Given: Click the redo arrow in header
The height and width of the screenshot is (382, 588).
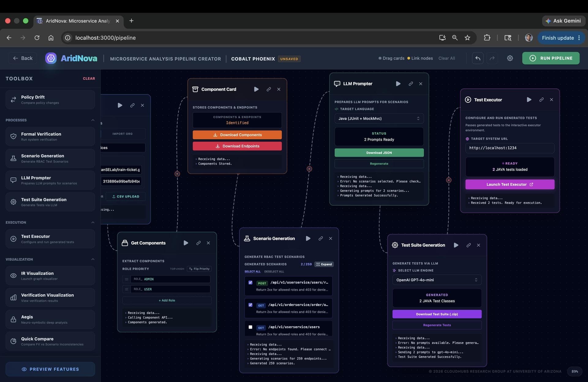Looking at the screenshot, I should (492, 58).
